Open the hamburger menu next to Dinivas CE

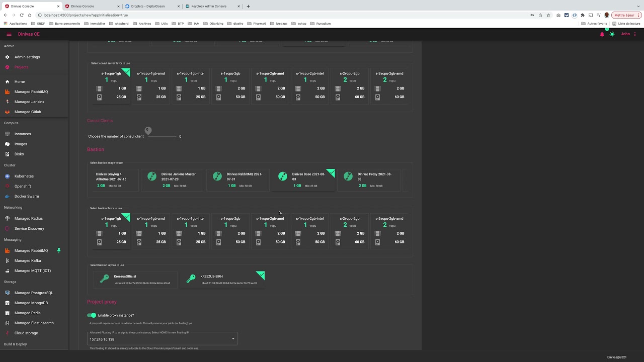coord(9,34)
